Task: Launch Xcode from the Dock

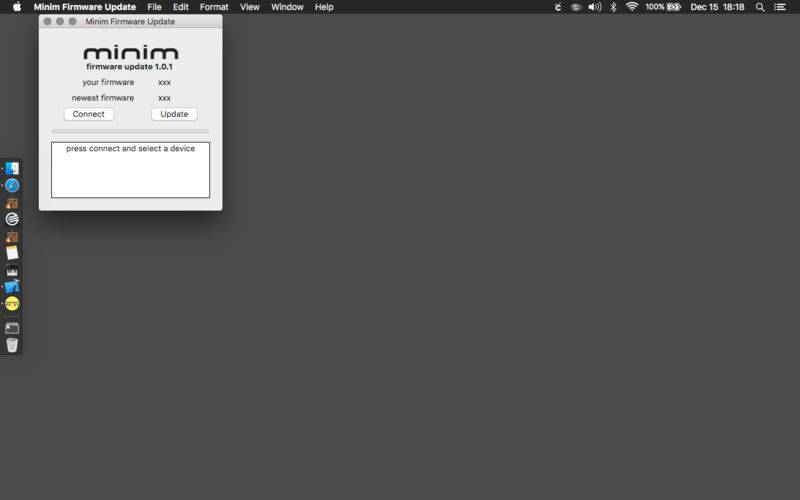Action: click(x=12, y=287)
